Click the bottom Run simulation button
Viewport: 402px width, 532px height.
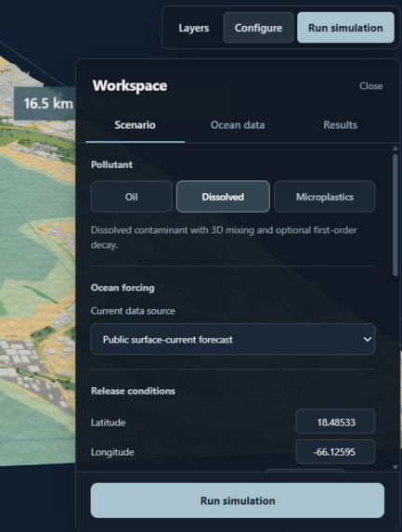238,500
